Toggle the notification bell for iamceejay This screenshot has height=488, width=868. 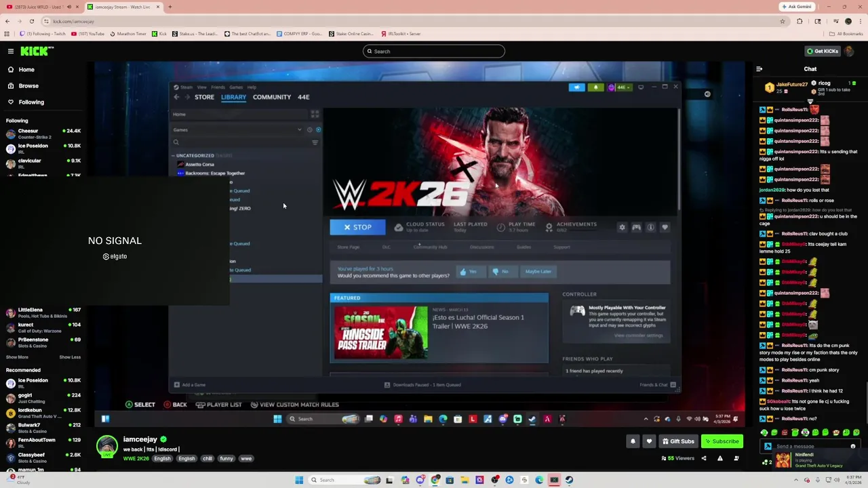coord(633,441)
